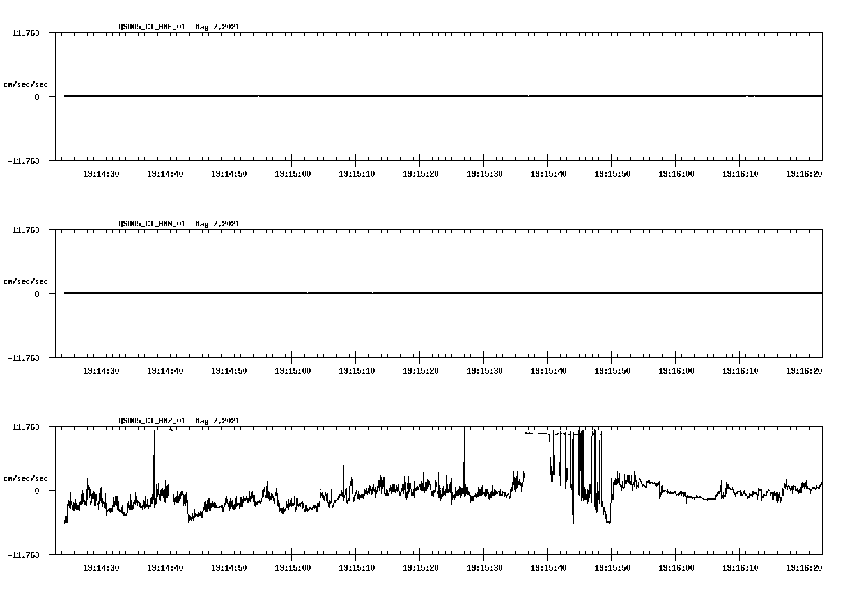This screenshot has width=868, height=591.
Task: Click the isolated spike near 19:15:08 on HNZ
Action: tap(342, 448)
